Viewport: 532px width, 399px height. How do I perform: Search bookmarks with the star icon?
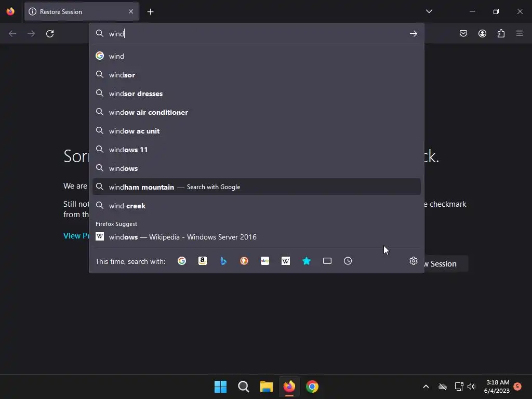click(307, 261)
